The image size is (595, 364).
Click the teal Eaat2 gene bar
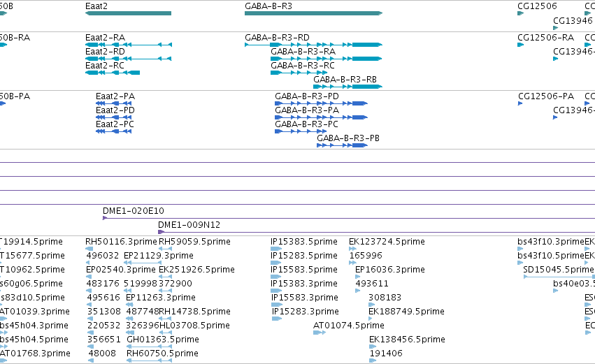click(x=128, y=13)
